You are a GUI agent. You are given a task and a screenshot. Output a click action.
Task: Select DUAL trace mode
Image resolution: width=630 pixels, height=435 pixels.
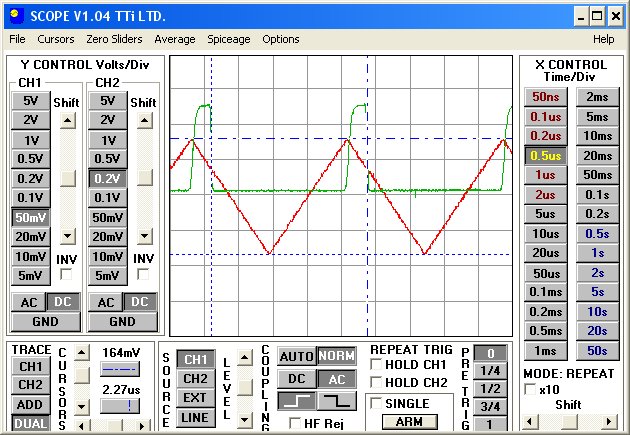point(31,424)
